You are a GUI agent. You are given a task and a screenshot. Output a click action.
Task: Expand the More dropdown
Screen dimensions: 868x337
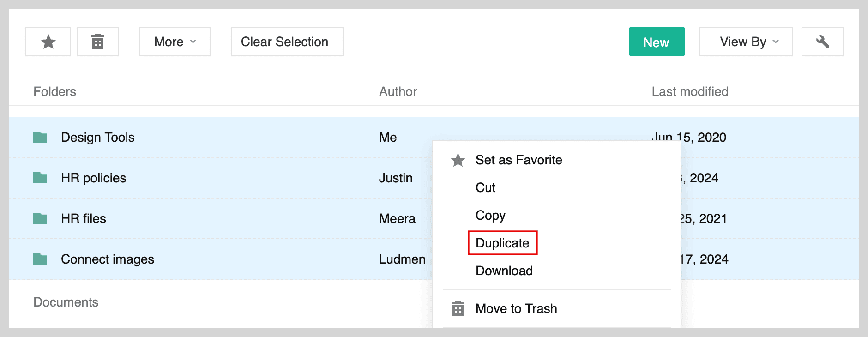[x=175, y=42]
